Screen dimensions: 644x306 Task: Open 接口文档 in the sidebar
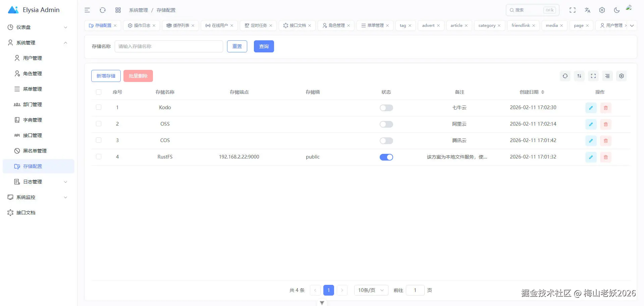coord(39,213)
